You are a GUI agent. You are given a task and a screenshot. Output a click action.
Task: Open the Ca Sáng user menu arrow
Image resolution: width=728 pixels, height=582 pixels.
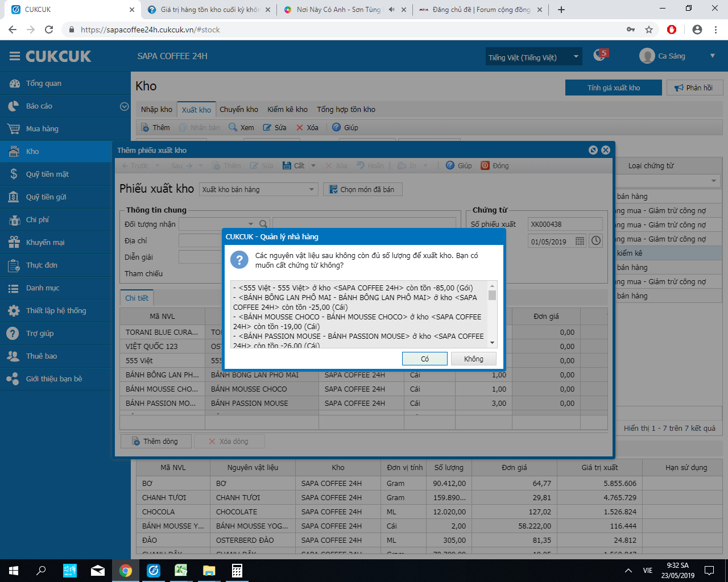pyautogui.click(x=712, y=56)
